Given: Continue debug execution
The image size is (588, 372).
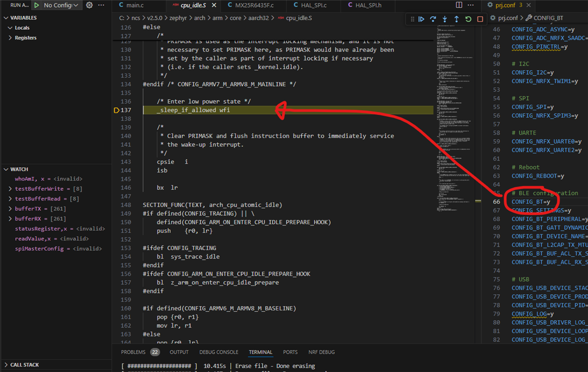Looking at the screenshot, I should (422, 19).
